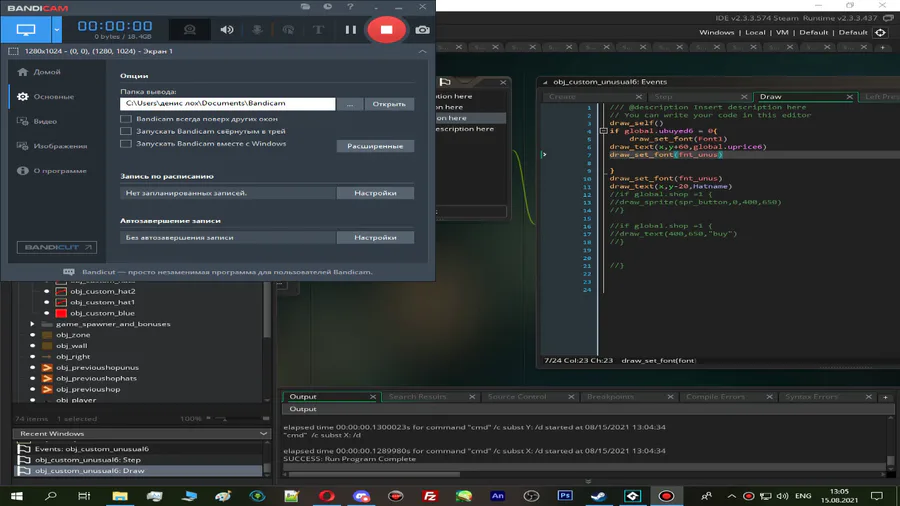Switch to the Source Control tab
Viewport: 900px width, 506px height.
[517, 396]
